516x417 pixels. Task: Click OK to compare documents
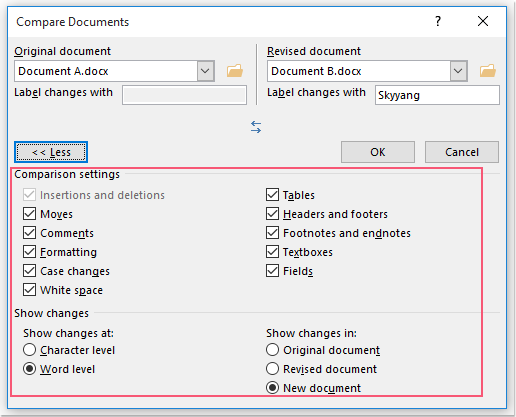(x=378, y=152)
